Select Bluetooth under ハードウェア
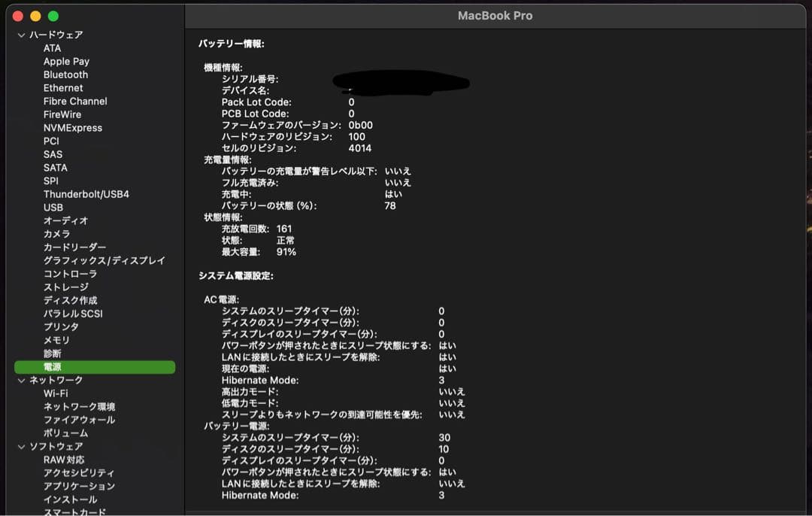 click(x=65, y=74)
